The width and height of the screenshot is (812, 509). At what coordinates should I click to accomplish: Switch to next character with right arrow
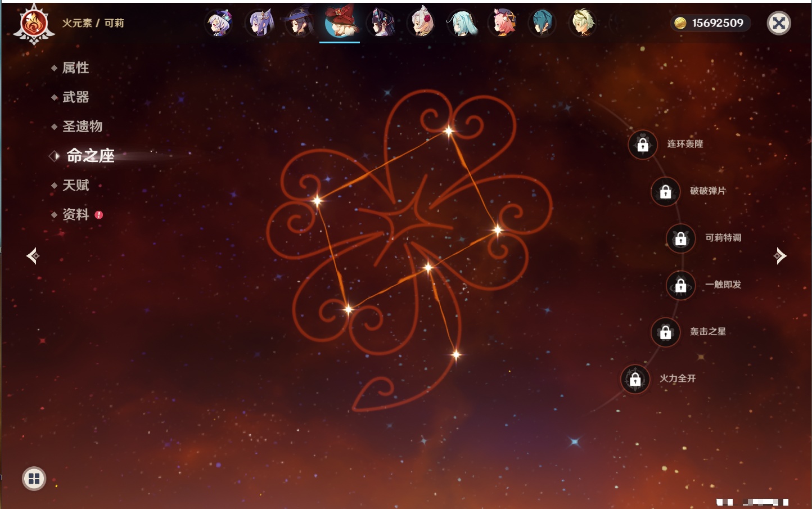(780, 256)
